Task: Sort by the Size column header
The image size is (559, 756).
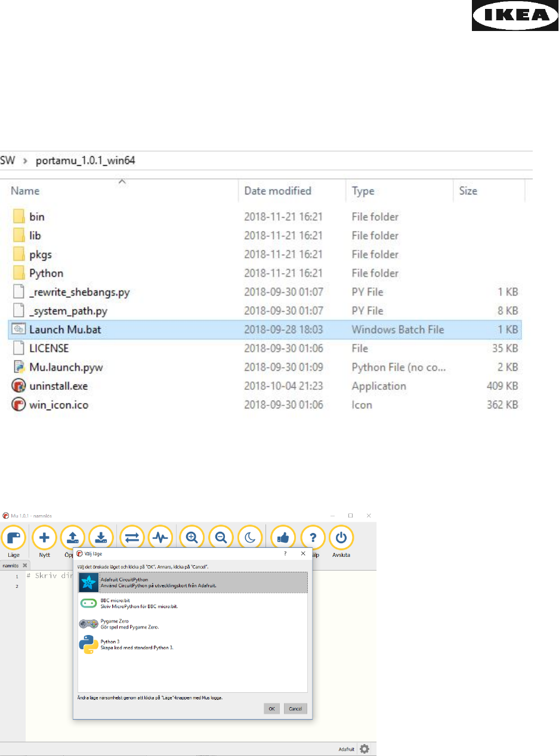Action: [489, 191]
